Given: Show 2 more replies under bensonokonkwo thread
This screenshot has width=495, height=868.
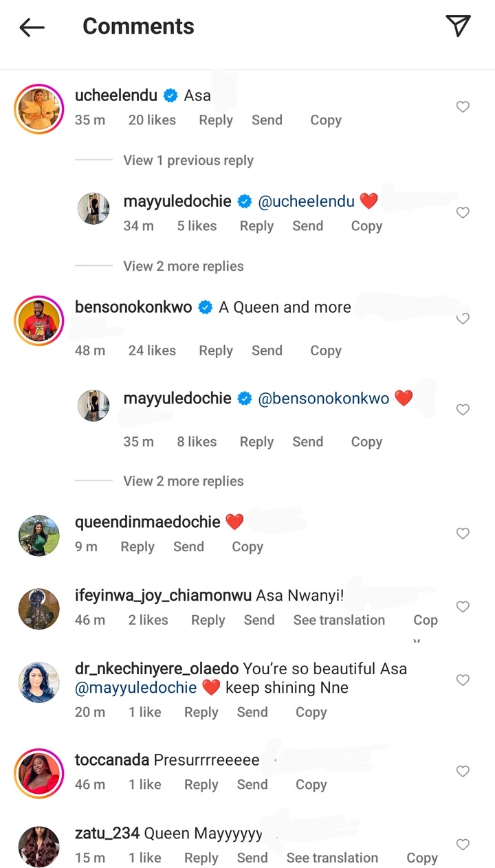Looking at the screenshot, I should (x=184, y=481).
